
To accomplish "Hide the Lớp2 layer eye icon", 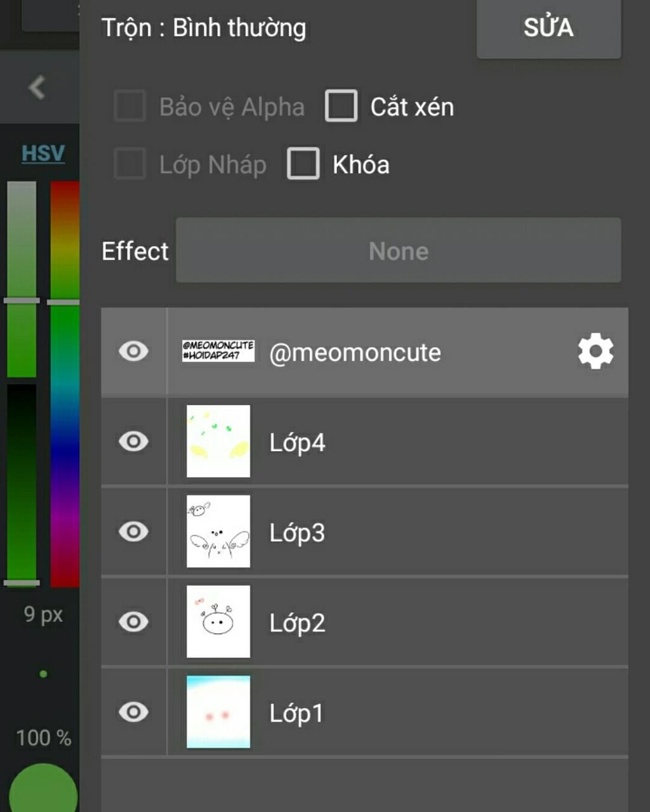I will [133, 621].
